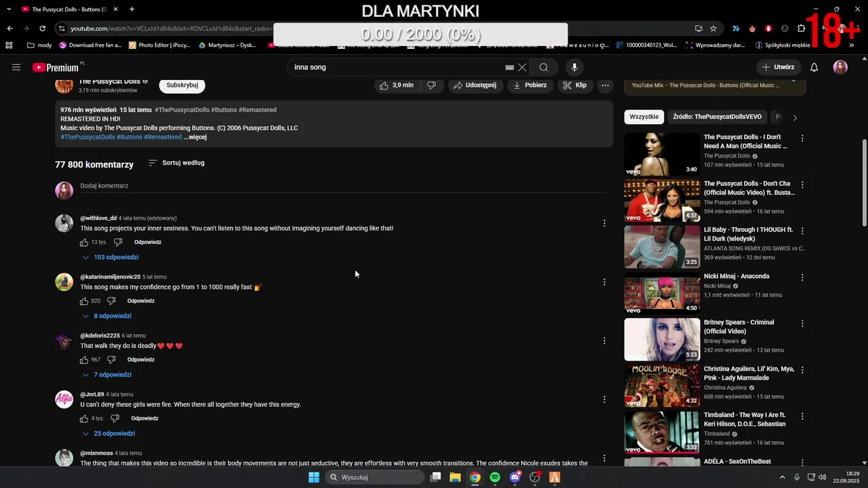The width and height of the screenshot is (868, 488).
Task: Expand 103 odpowiedzi replies
Action: click(111, 258)
